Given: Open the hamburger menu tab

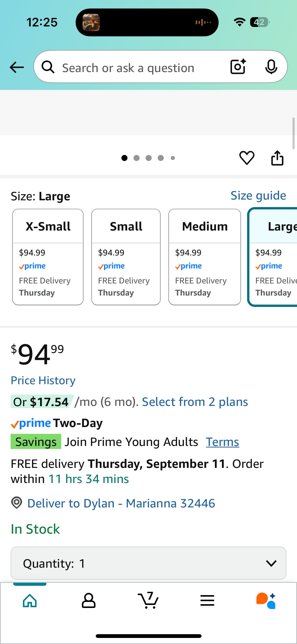Looking at the screenshot, I should pyautogui.click(x=207, y=600).
